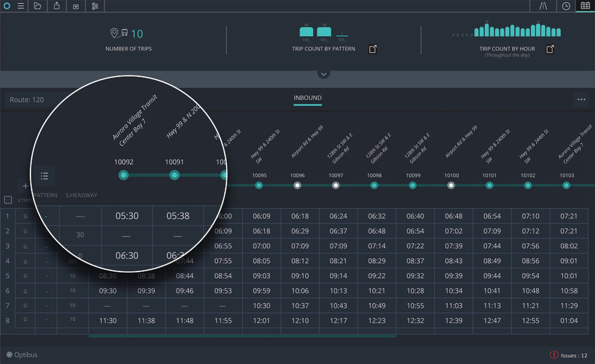Click stop node 10103
Screen dimensions: 595x364
566,186
